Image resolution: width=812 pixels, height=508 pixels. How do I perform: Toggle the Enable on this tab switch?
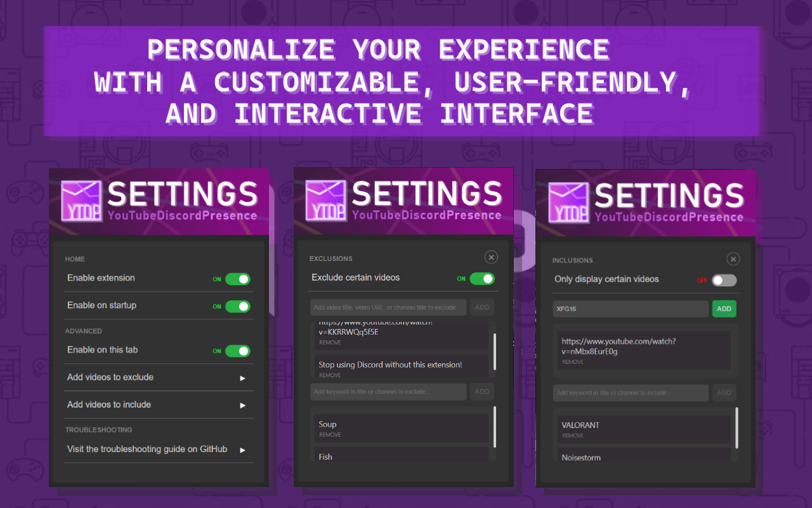click(238, 351)
